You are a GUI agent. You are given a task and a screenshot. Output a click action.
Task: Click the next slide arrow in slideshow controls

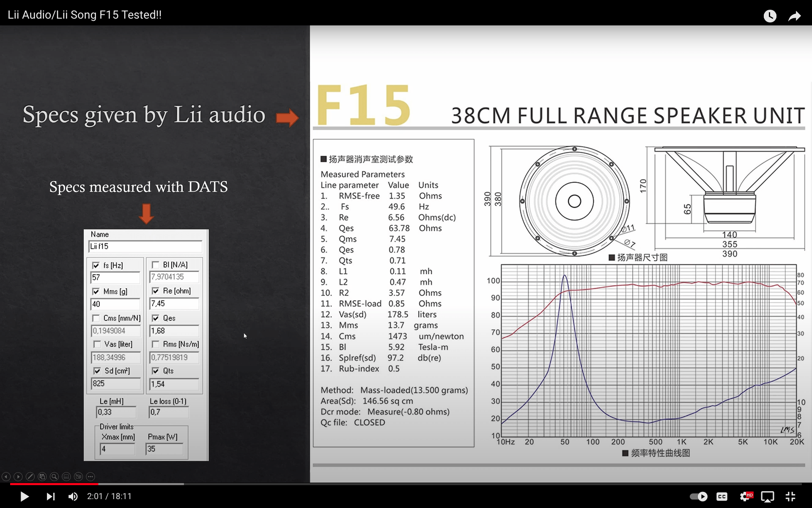[18, 477]
